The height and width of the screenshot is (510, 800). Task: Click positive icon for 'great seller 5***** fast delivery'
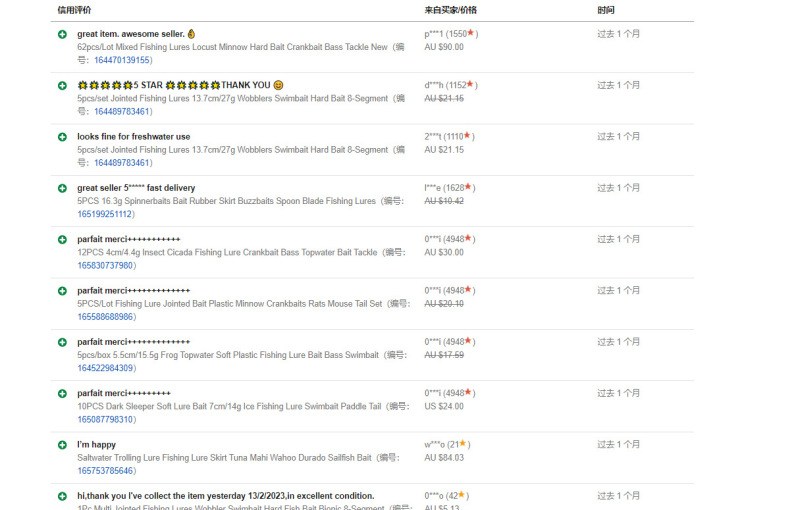62,188
